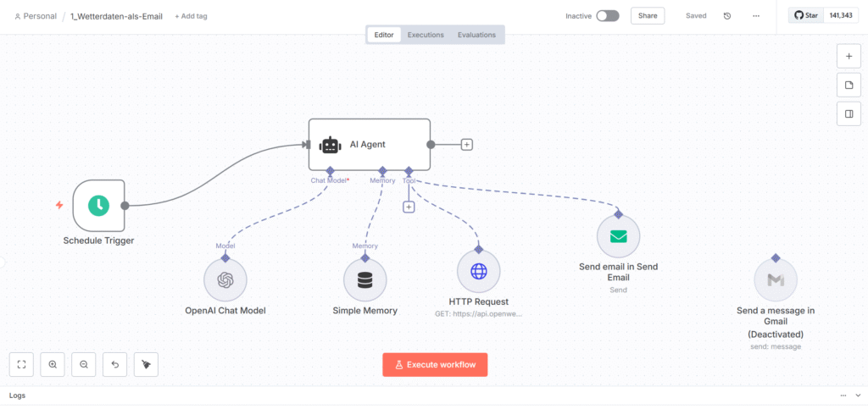Select the Simple Memory database node
The height and width of the screenshot is (409, 868).
click(364, 280)
